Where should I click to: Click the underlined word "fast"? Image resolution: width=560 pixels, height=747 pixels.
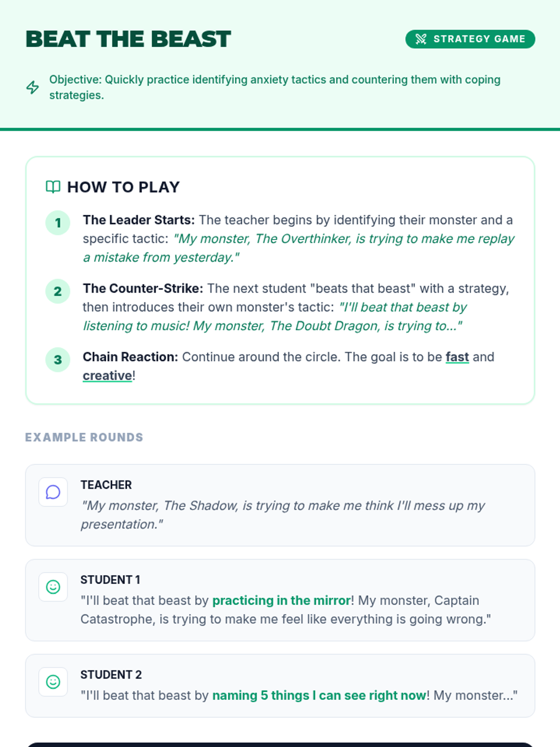point(457,357)
